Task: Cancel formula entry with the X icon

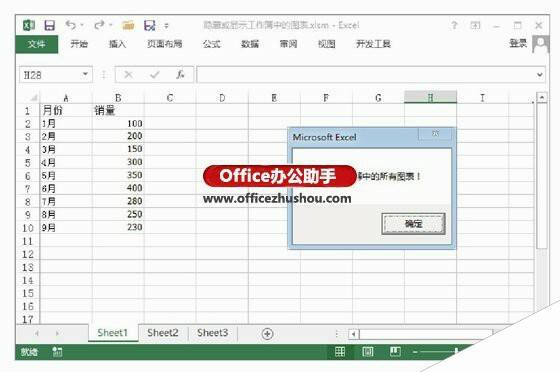Action: tap(128, 75)
